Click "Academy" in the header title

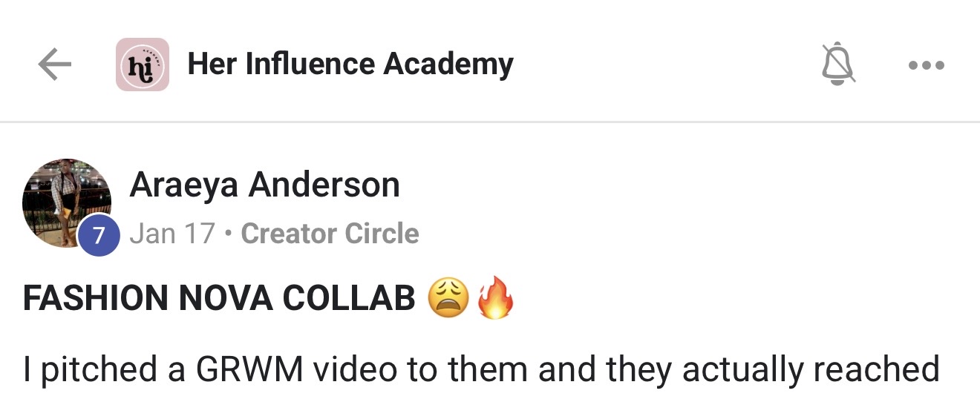(448, 65)
